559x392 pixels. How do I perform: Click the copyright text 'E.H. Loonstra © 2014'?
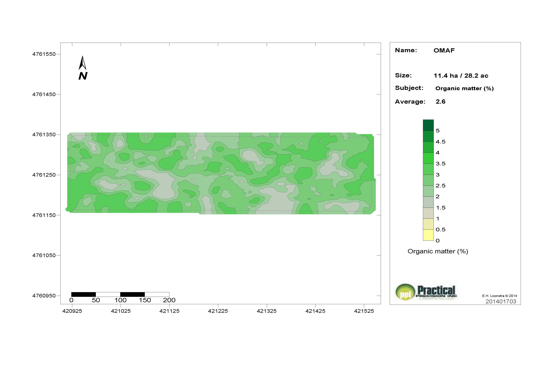coord(499,296)
